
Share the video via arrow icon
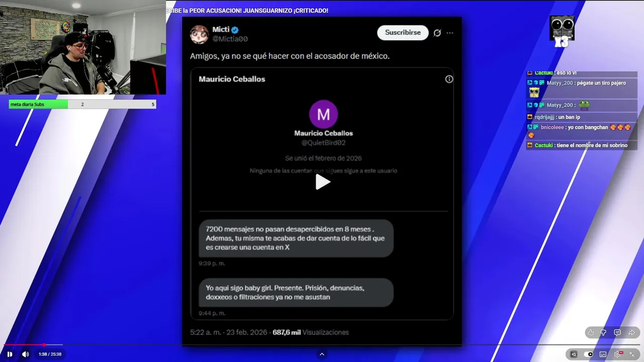click(x=631, y=332)
